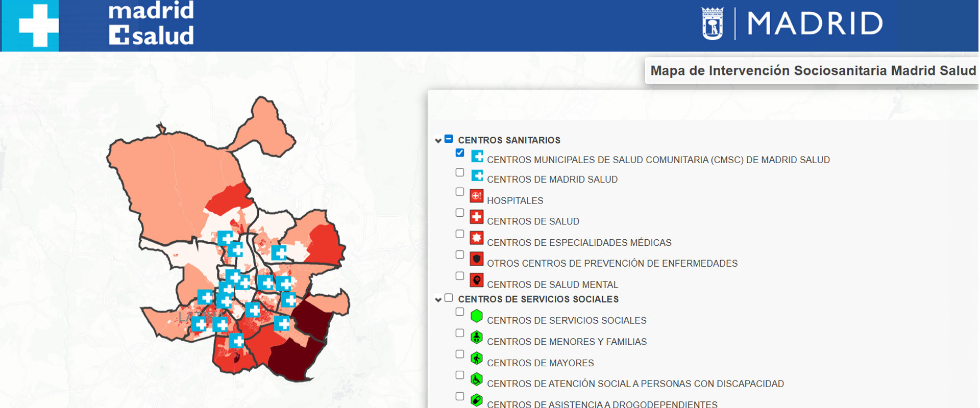Screen dimensions: 980x408
Task: Toggle the Centros de Servicios Sociales group checkbox
Action: [449, 298]
